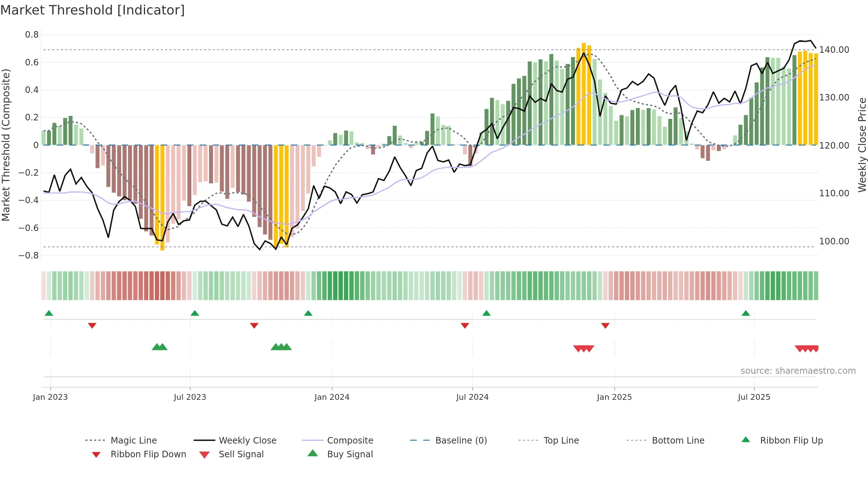
Task: Click the 0.4 left axis tick
Action: pos(32,90)
